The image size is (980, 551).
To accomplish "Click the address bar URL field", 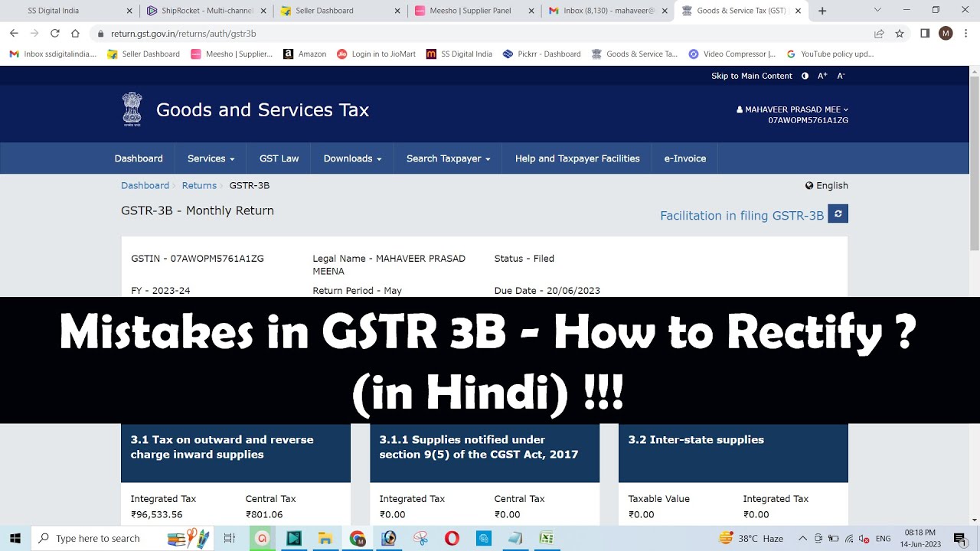I will (482, 34).
